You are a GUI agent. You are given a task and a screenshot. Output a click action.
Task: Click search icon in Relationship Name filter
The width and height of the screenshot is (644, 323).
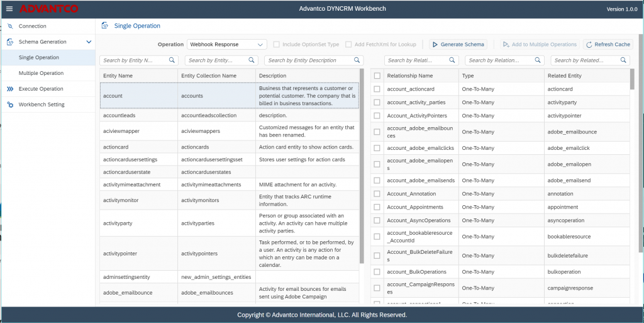pyautogui.click(x=452, y=60)
